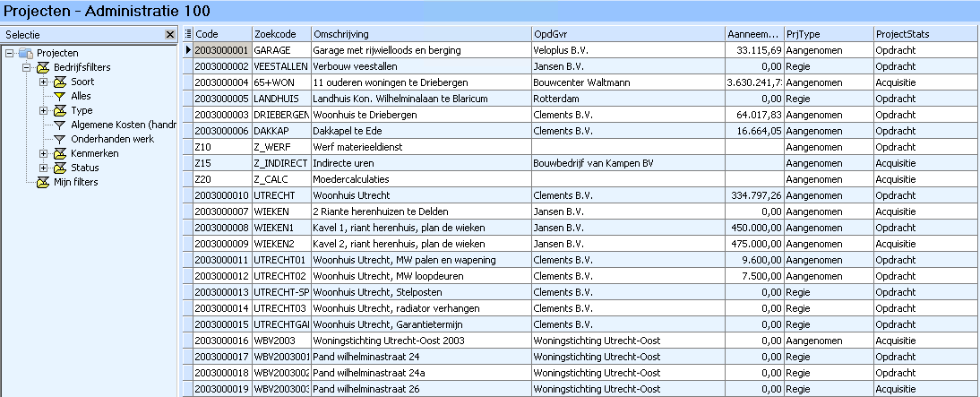Click the row indicator of project 2003000001
Screen dimensions: 980x397
pos(188,50)
